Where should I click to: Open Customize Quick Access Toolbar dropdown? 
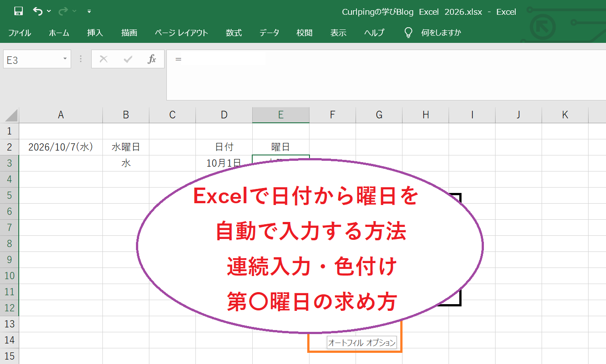click(x=89, y=11)
